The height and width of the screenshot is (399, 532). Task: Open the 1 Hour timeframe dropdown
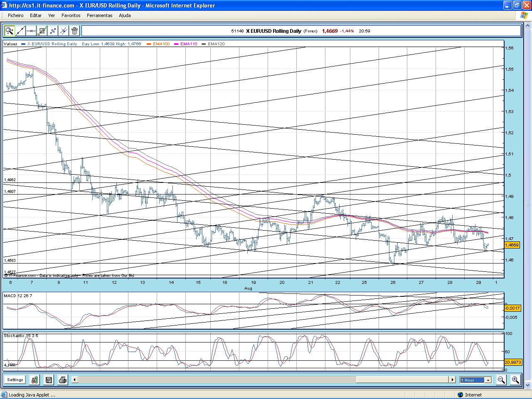[475, 380]
